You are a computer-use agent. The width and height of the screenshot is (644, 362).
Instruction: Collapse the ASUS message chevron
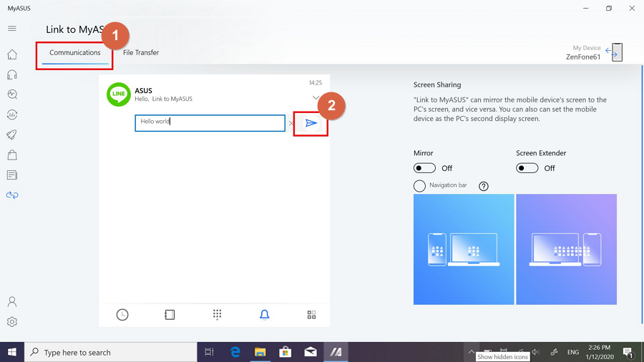[x=316, y=98]
